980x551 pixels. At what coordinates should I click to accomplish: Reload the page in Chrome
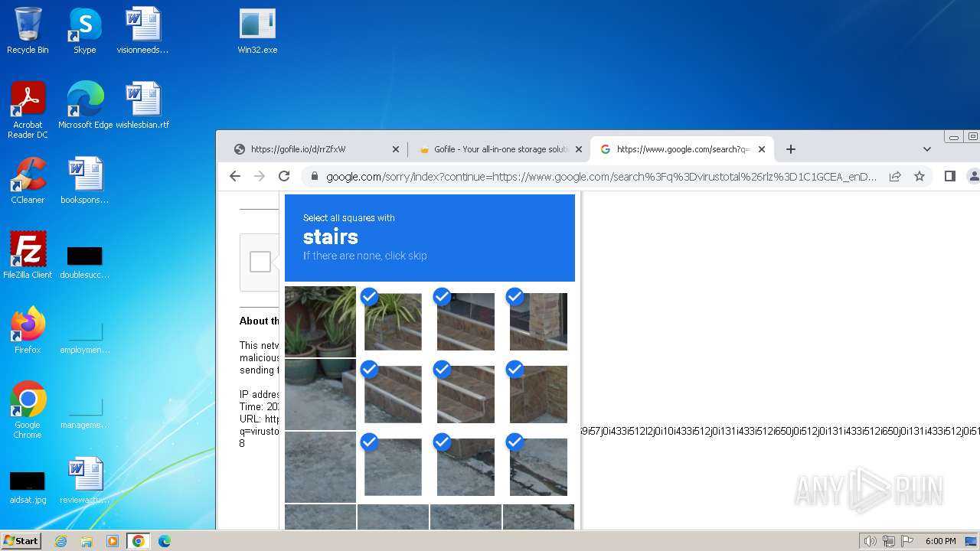coord(284,176)
